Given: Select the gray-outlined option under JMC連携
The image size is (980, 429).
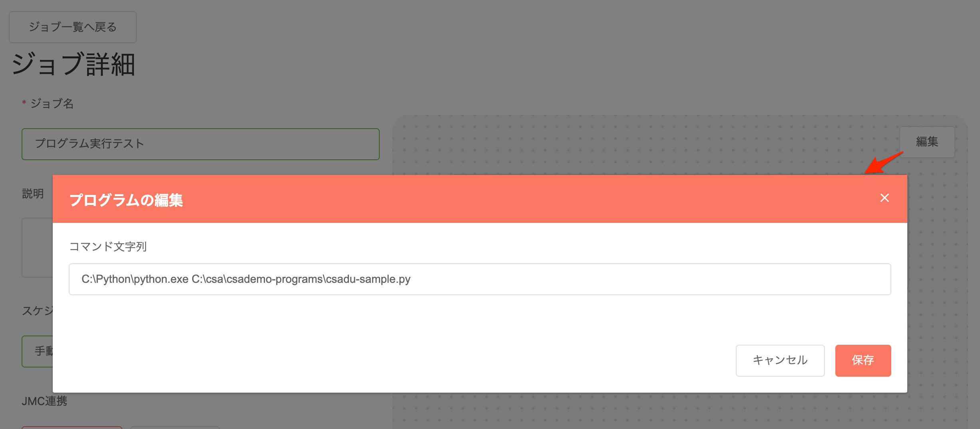Looking at the screenshot, I should coord(175,427).
